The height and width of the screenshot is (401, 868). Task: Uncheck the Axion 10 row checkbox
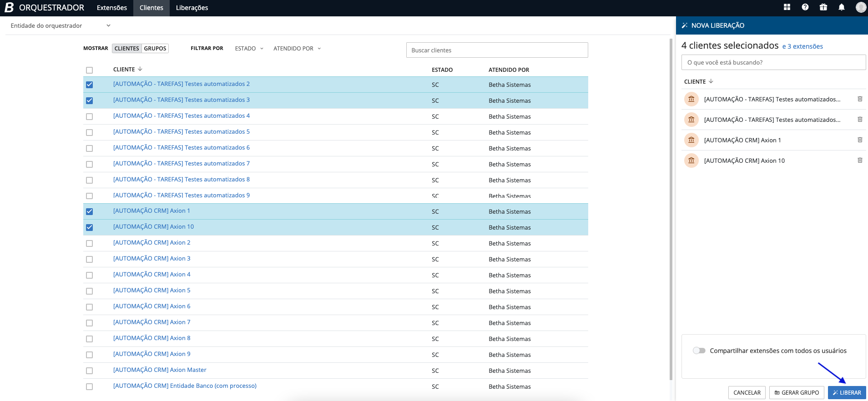89,227
